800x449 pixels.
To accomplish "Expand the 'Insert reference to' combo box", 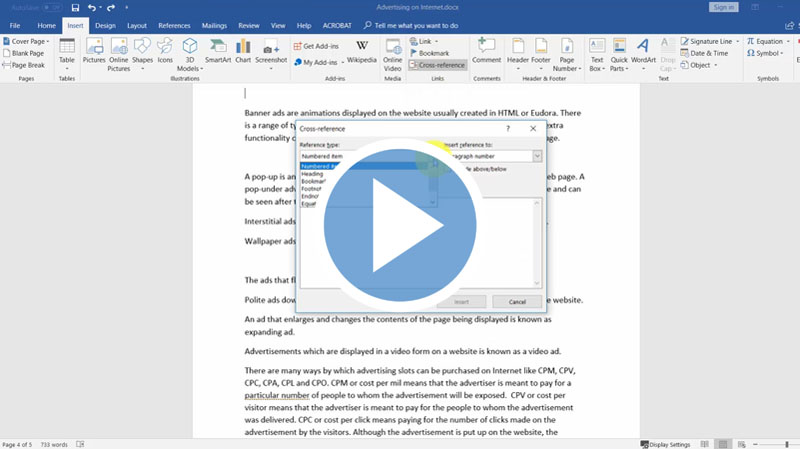I will pos(537,156).
